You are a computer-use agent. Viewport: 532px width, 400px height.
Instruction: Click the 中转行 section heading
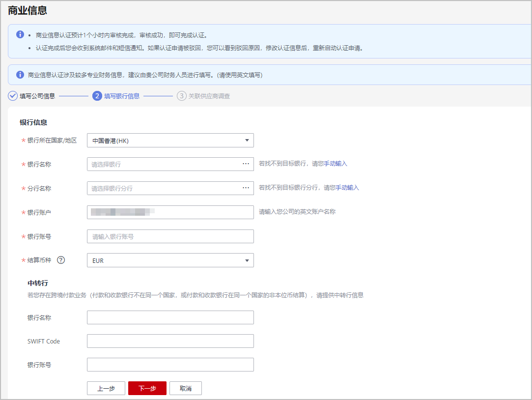tap(38, 283)
